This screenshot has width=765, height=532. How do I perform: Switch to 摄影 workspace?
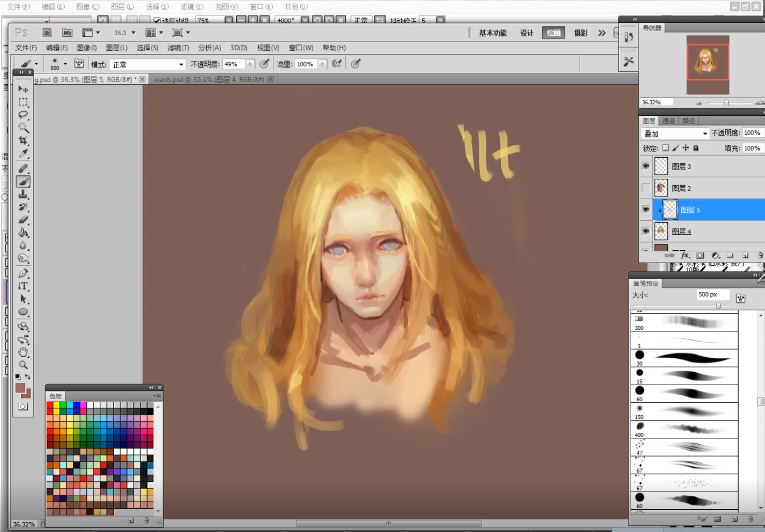point(580,33)
